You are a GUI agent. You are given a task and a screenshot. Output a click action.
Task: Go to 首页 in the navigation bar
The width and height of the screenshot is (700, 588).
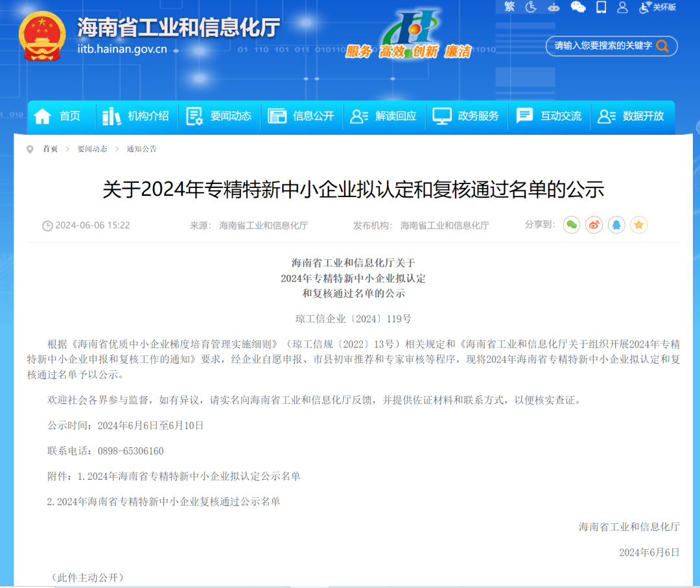click(58, 116)
